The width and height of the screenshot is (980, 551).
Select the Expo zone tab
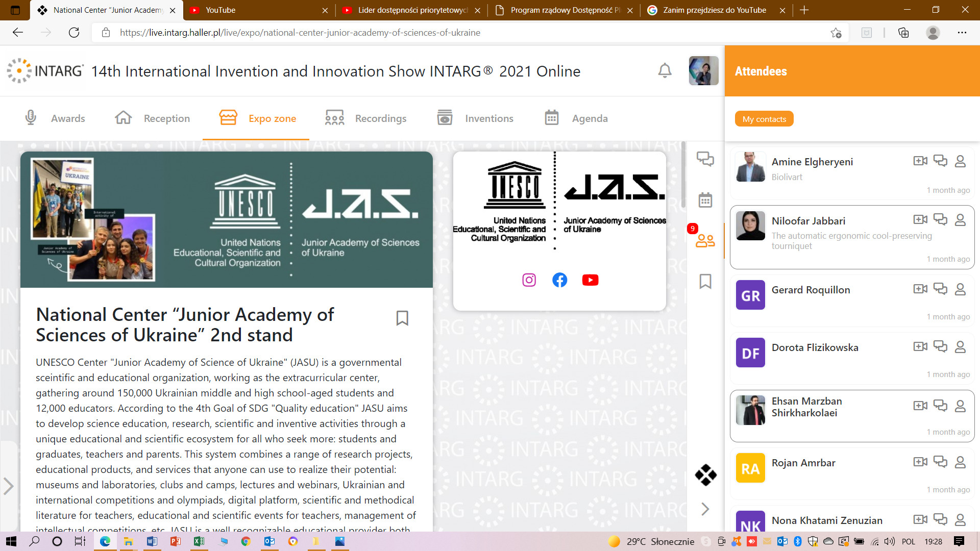point(257,118)
